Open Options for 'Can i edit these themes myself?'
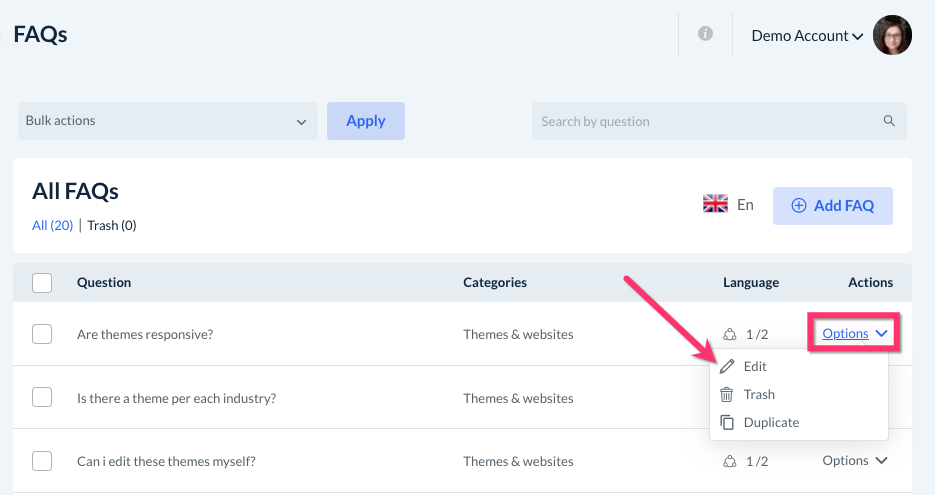Viewport: 935px width, 495px height. [854, 461]
